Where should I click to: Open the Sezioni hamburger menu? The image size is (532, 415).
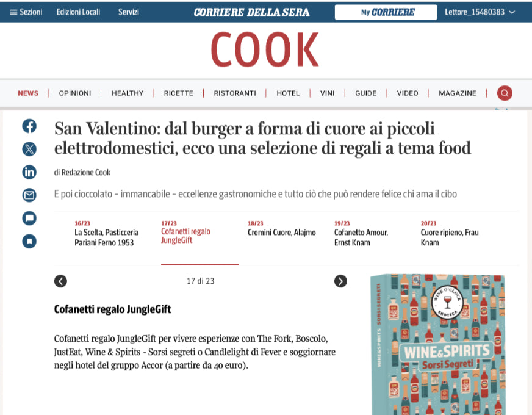point(26,12)
